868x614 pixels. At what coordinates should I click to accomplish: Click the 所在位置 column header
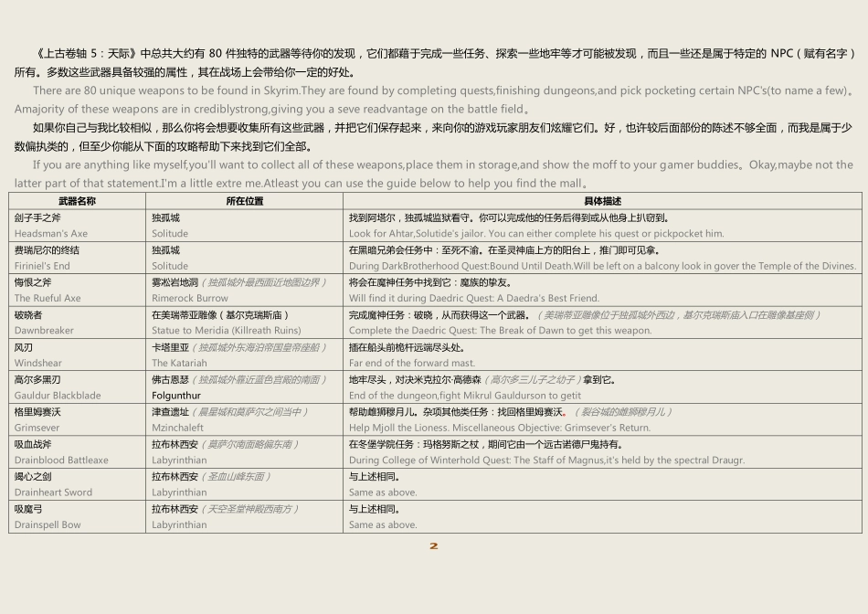[x=244, y=201]
